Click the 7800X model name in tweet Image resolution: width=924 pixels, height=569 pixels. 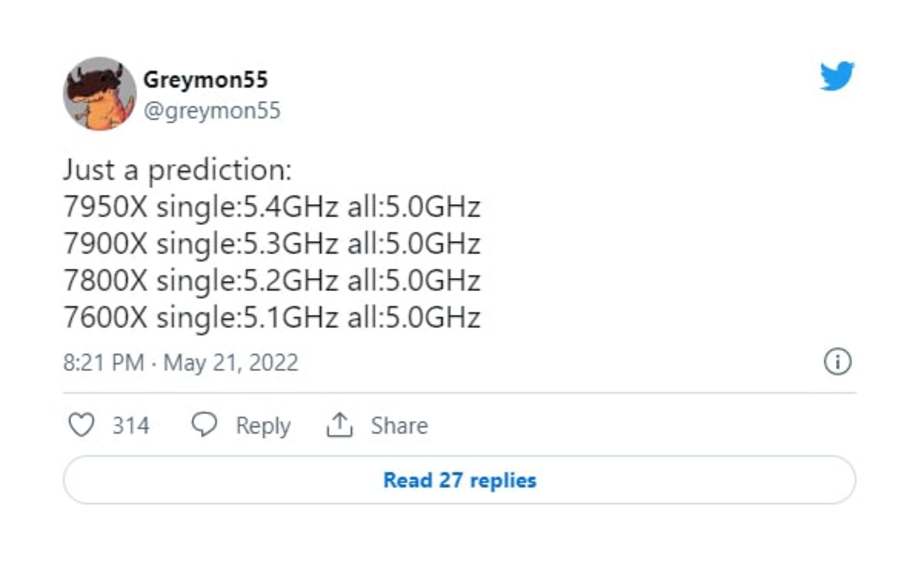pos(105,281)
